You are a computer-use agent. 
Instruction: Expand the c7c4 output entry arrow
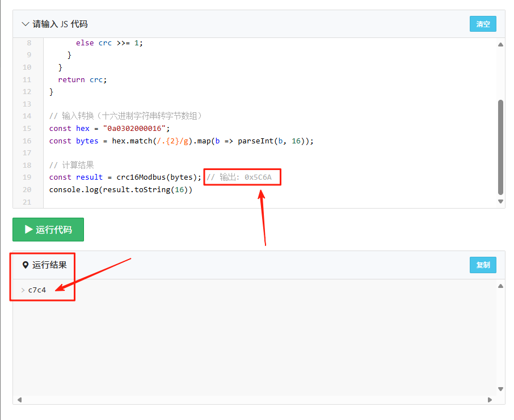[x=23, y=290]
